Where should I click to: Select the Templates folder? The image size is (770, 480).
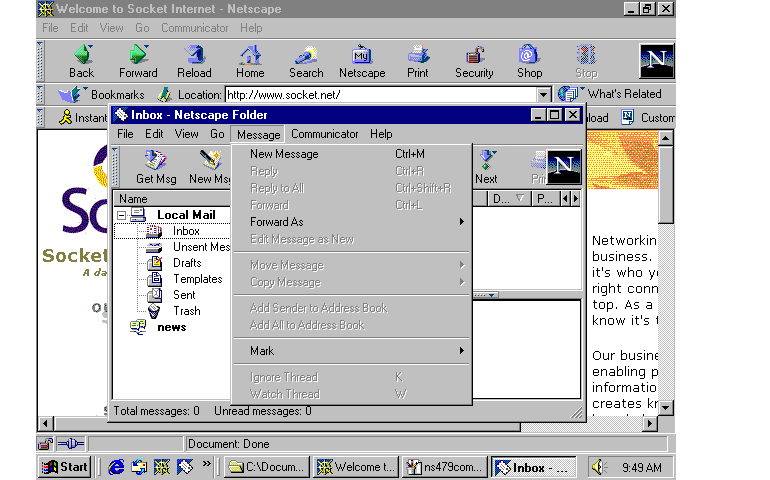pyautogui.click(x=197, y=279)
